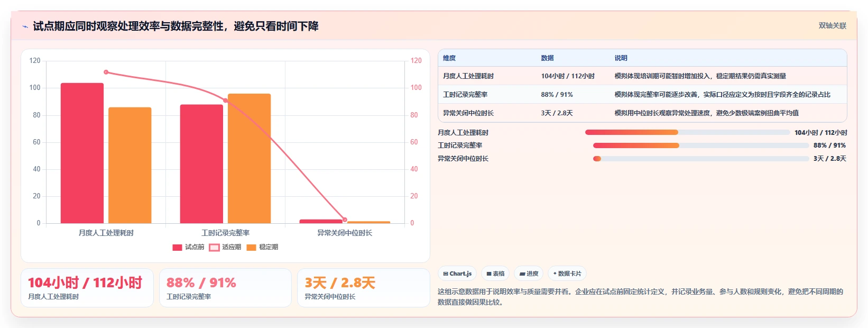
Task: Click the trend icon beside the panel title
Action: [x=25, y=26]
